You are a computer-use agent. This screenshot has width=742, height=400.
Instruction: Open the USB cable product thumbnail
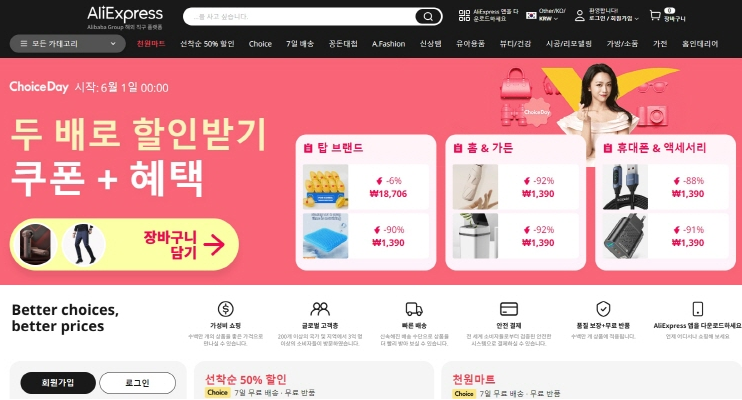point(625,187)
